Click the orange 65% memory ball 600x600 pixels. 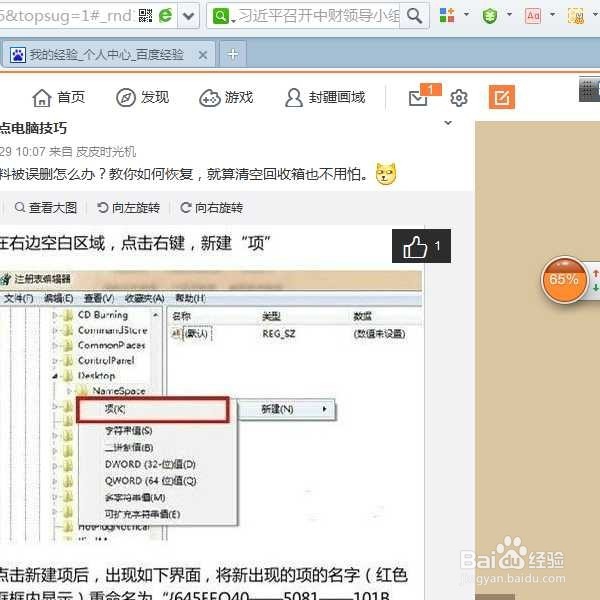(564, 280)
